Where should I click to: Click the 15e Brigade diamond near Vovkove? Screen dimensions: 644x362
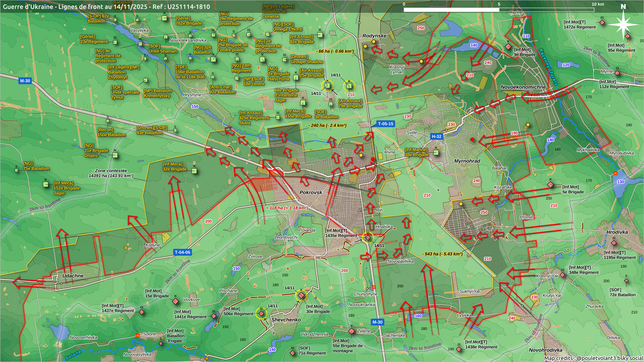(175, 301)
